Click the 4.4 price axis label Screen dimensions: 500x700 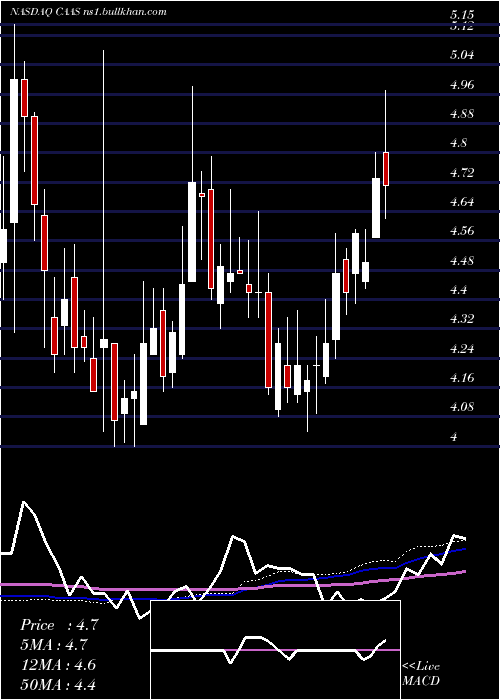458,290
